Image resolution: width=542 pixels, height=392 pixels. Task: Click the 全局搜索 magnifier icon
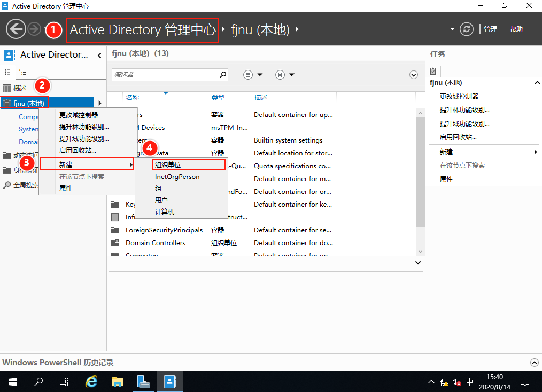[7, 185]
